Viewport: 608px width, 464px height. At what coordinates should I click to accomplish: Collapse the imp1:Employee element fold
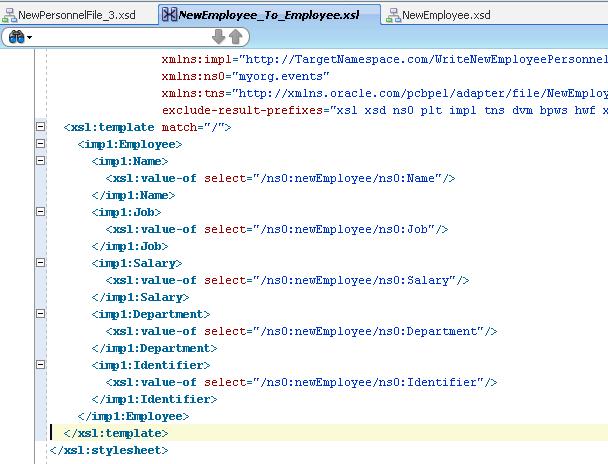(40, 144)
